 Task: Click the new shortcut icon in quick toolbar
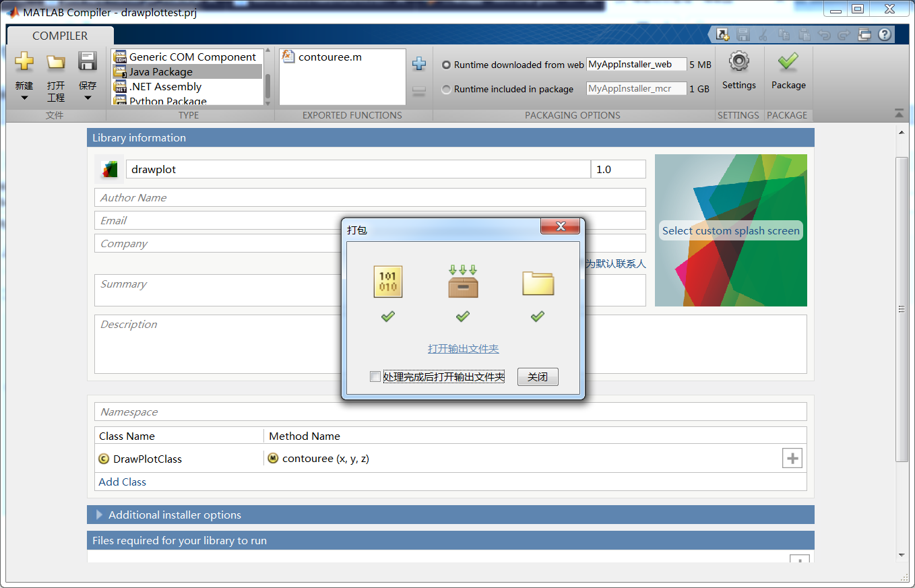click(723, 34)
